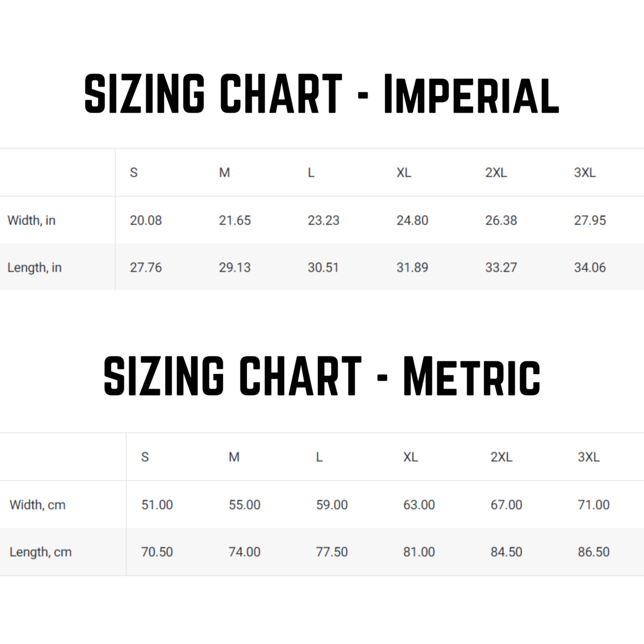Click the 29.13 length value

(x=235, y=268)
